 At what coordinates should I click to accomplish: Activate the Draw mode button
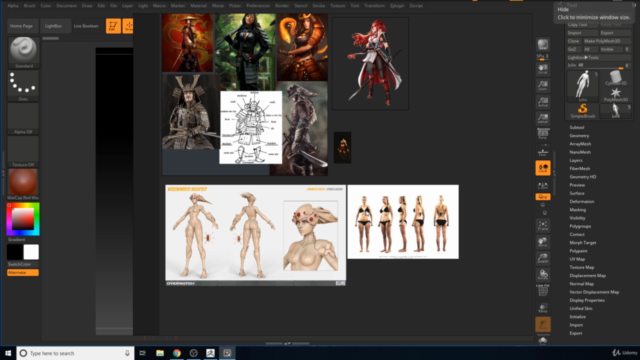128,26
